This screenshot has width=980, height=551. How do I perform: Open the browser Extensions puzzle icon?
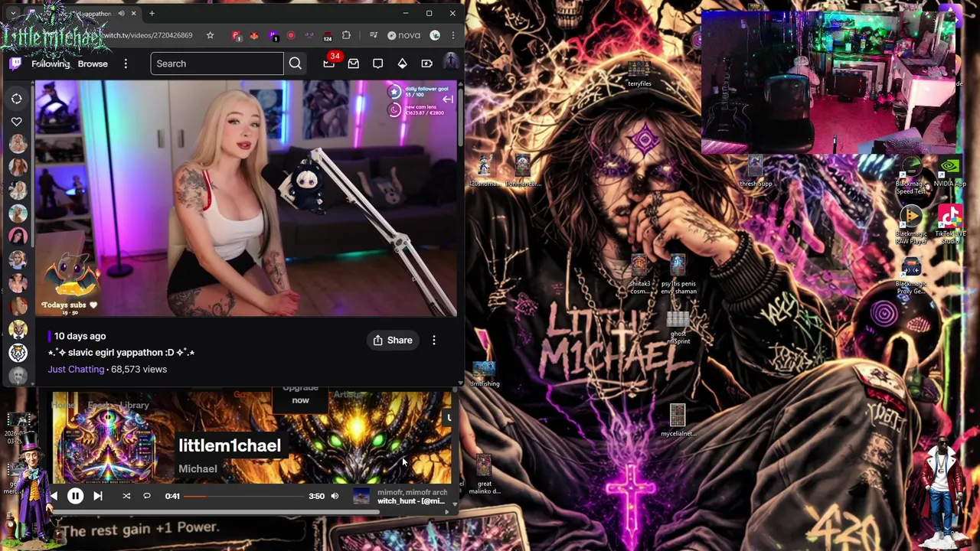pos(346,35)
